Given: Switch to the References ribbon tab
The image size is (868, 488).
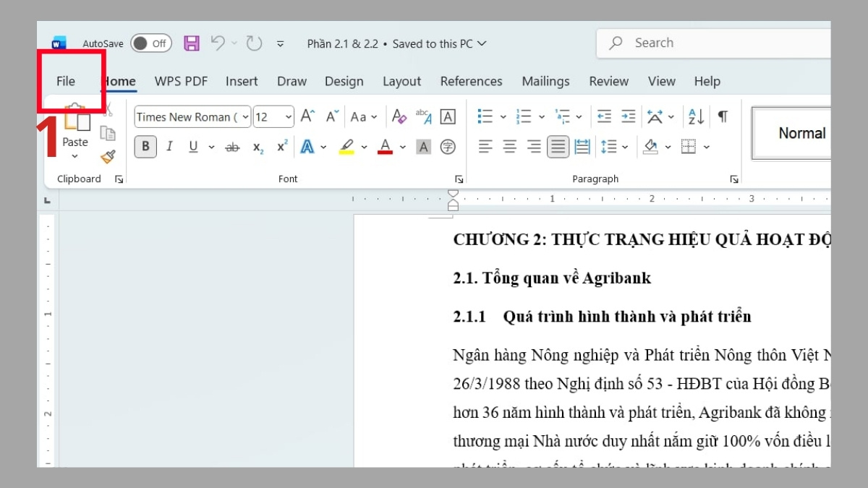Looking at the screenshot, I should tap(471, 81).
